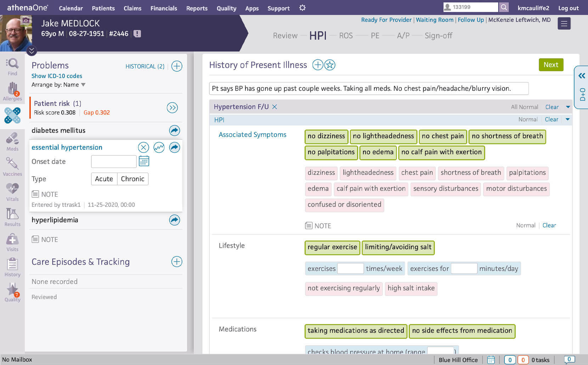
Task: Open the settings gear in top navigation
Action: pyautogui.click(x=302, y=8)
